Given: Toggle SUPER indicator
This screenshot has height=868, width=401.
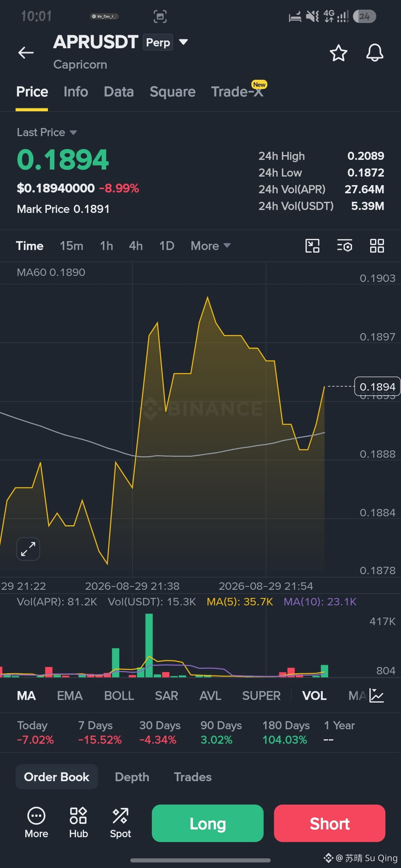Looking at the screenshot, I should click(x=261, y=696).
